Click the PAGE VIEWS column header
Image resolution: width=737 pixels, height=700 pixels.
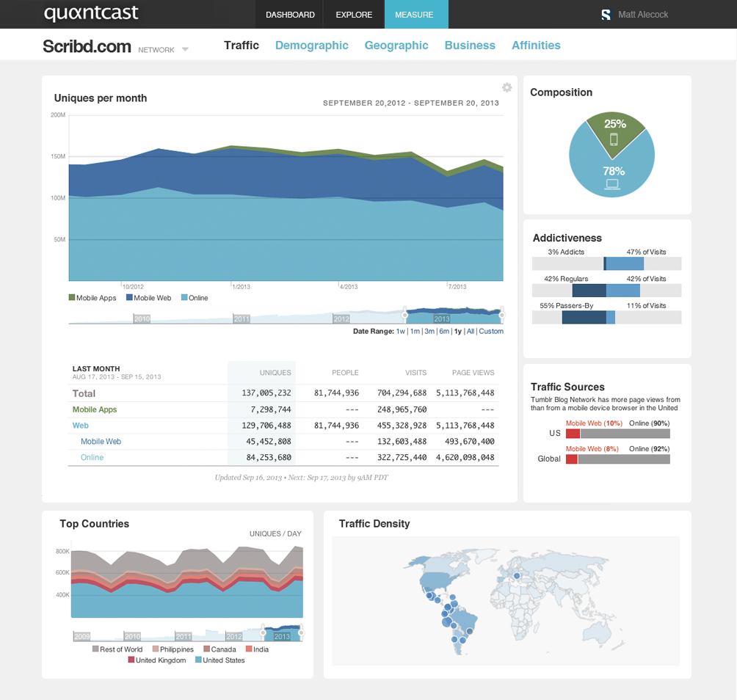coord(473,373)
